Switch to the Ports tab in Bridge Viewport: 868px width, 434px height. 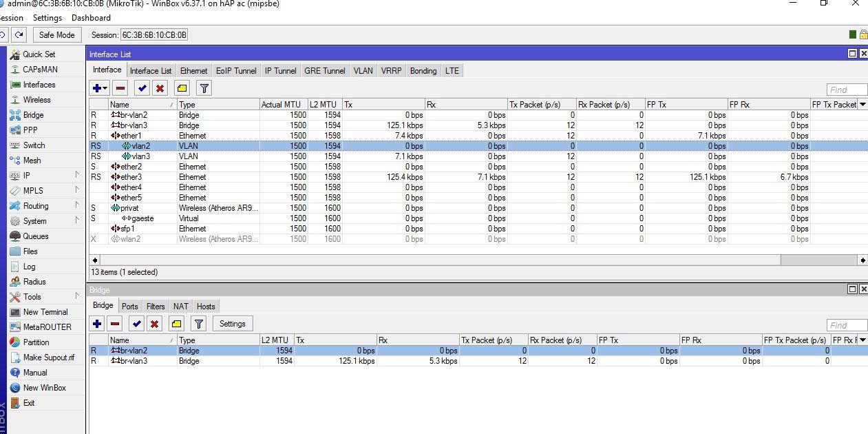click(130, 307)
